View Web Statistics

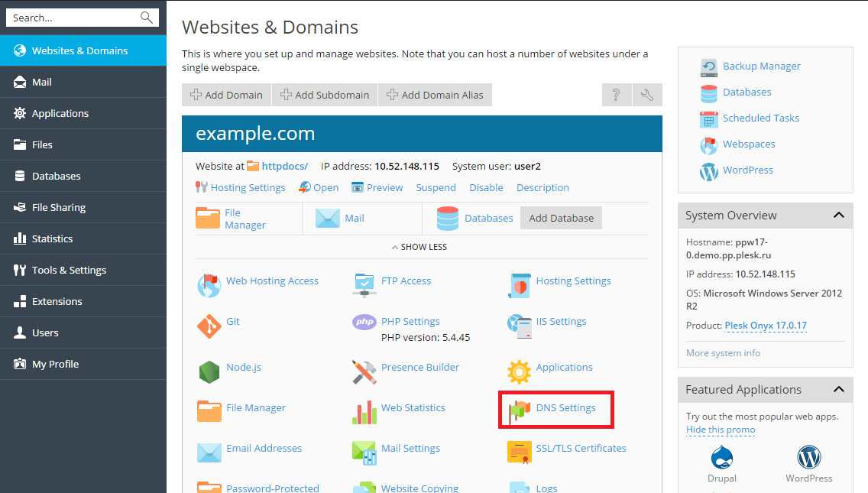[x=413, y=407]
